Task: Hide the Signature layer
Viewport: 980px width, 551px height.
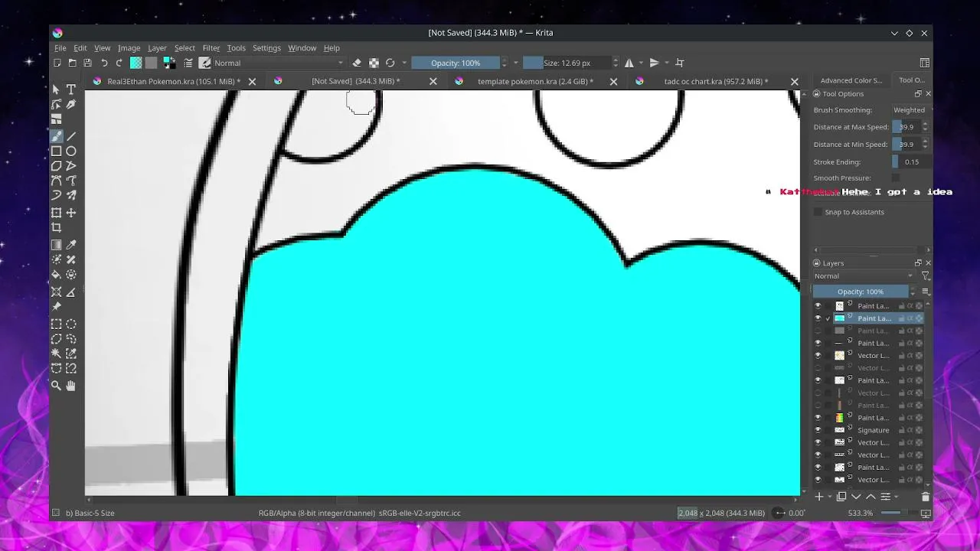Action: tap(818, 430)
